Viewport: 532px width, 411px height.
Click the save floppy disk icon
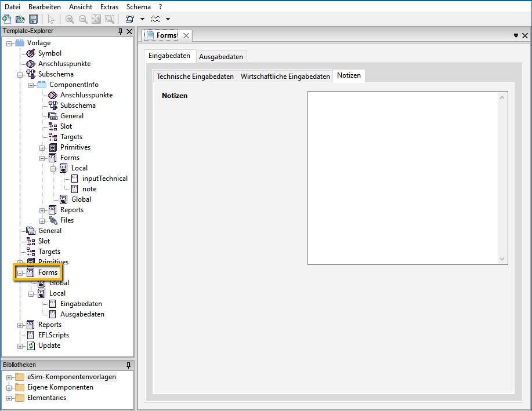[x=33, y=19]
